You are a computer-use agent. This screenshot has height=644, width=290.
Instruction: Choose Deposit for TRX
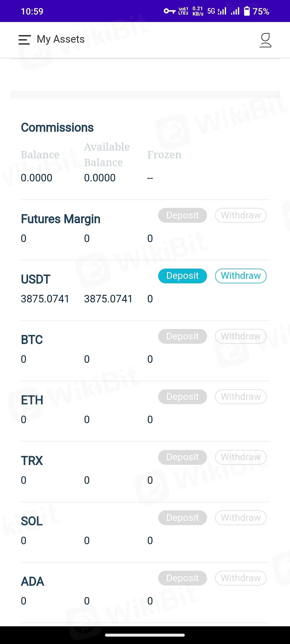(183, 457)
